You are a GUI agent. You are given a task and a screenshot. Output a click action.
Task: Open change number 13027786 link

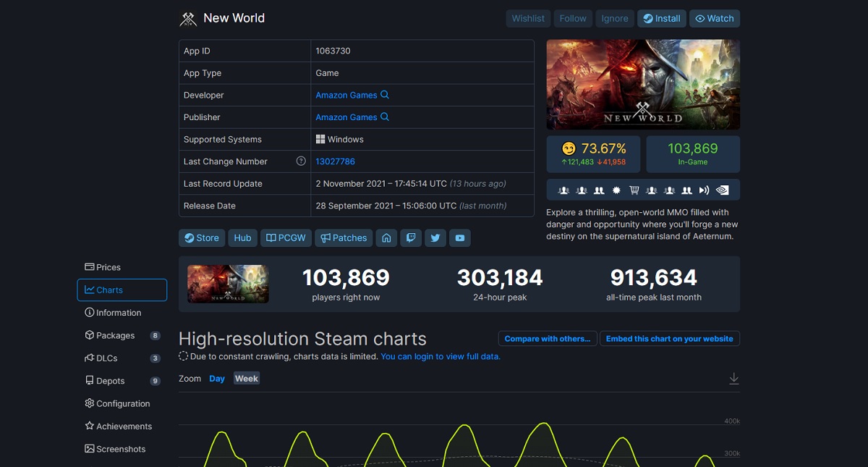(x=335, y=161)
